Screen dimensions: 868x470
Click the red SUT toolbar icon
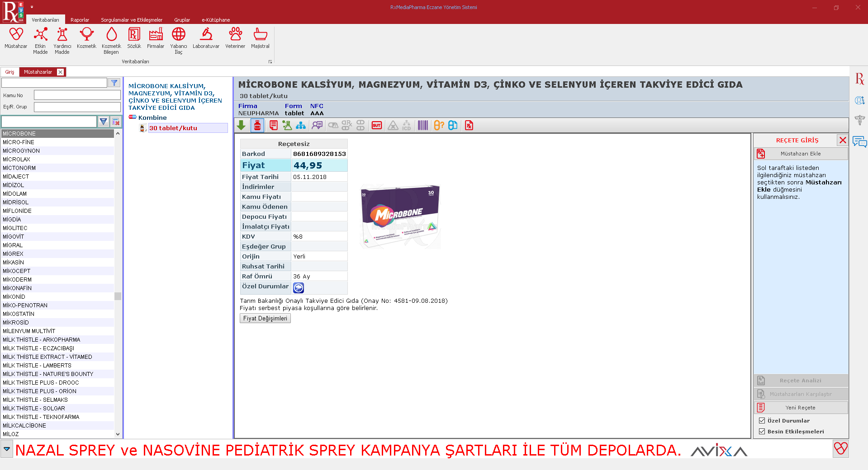tap(377, 126)
